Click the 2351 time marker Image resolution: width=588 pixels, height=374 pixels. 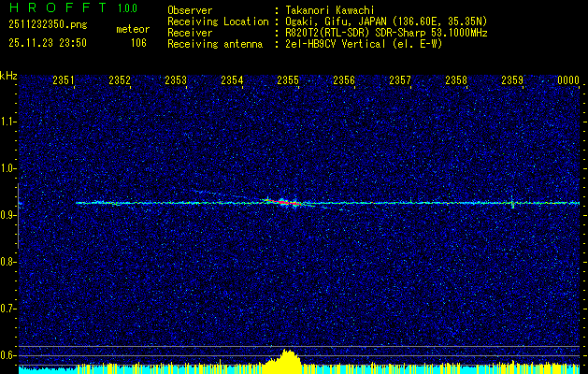click(64, 79)
